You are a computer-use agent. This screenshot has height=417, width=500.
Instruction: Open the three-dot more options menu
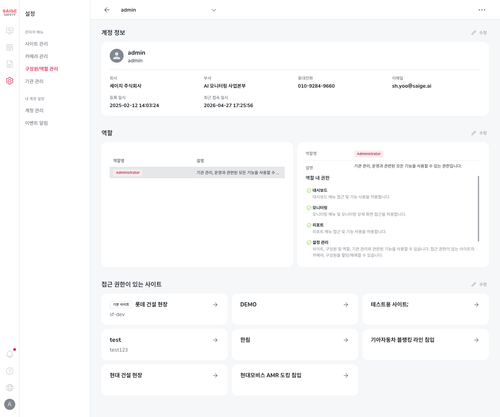[482, 10]
